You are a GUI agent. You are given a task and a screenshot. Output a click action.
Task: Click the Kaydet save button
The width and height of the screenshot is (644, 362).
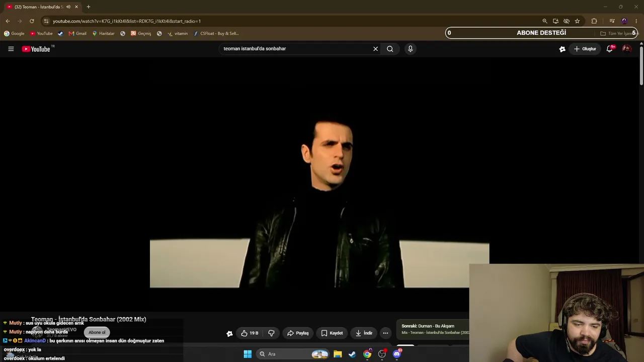click(332, 333)
